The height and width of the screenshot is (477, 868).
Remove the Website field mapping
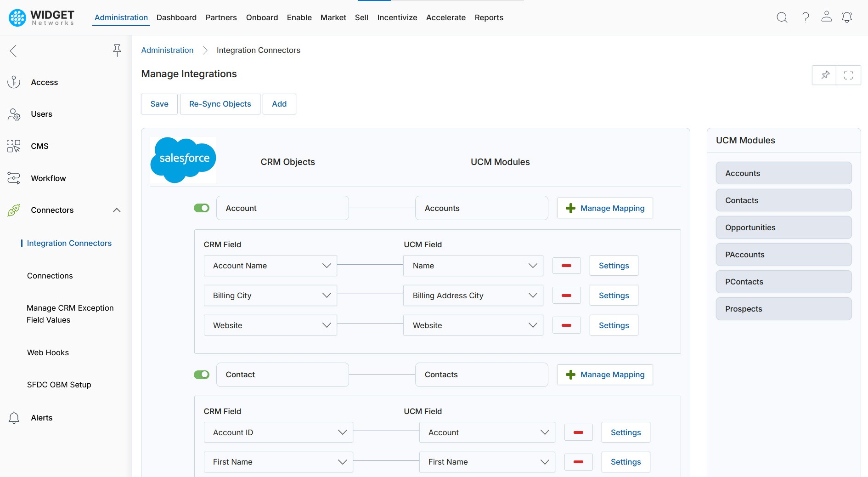[x=566, y=325]
